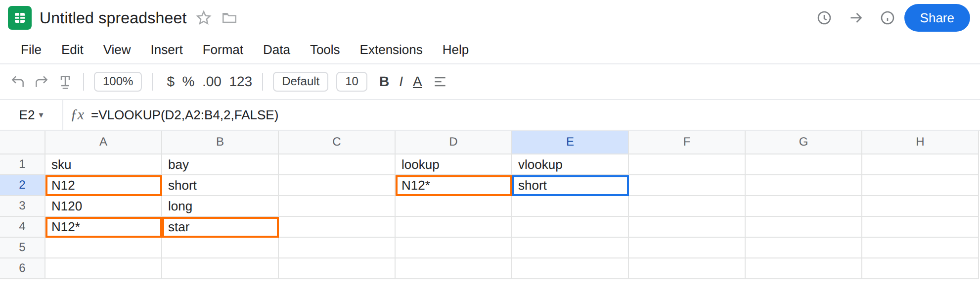Rename the Untitled spreadsheet title
The height and width of the screenshot is (307, 980).
point(113,18)
